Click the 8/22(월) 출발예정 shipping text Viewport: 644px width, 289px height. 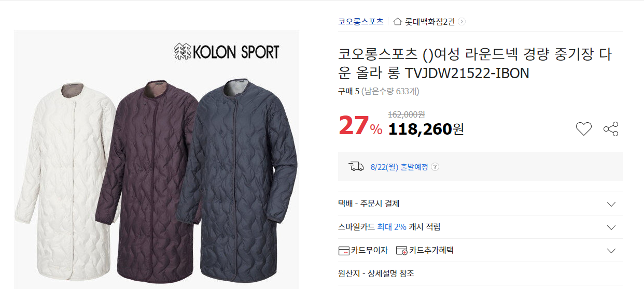tap(399, 167)
